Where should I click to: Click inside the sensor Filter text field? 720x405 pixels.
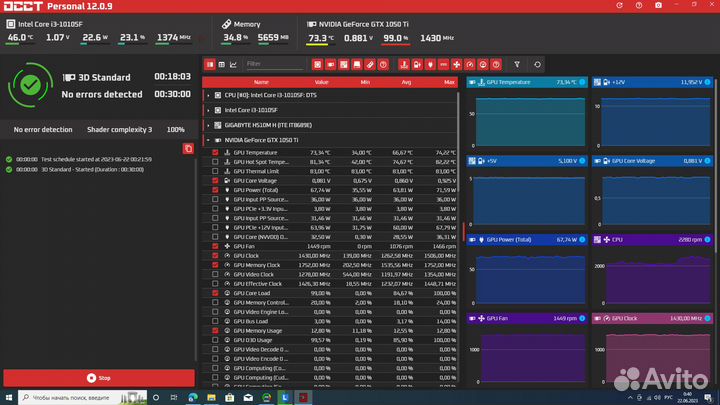pyautogui.click(x=274, y=64)
